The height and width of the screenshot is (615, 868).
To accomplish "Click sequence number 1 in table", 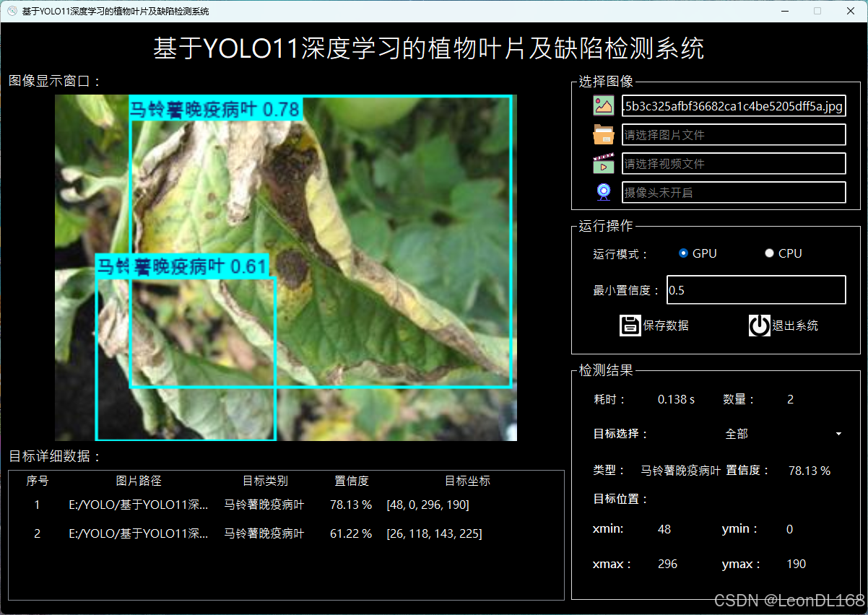I will point(38,505).
